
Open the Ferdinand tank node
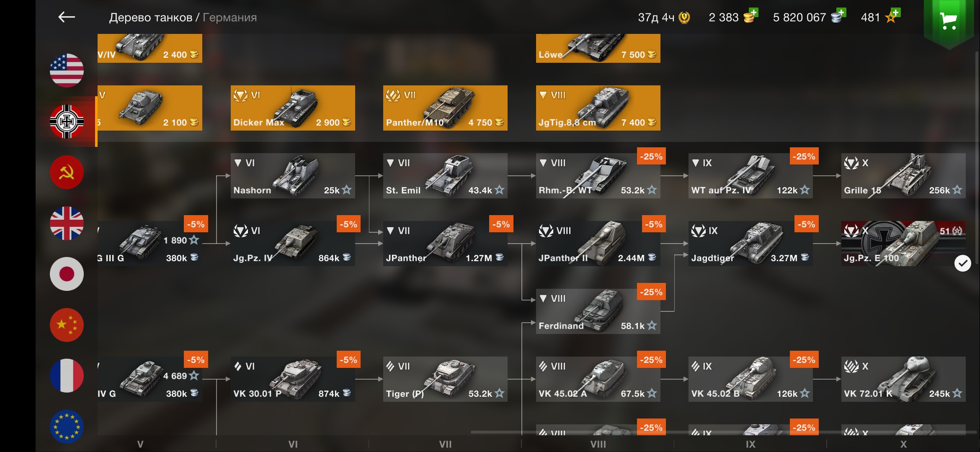[598, 311]
